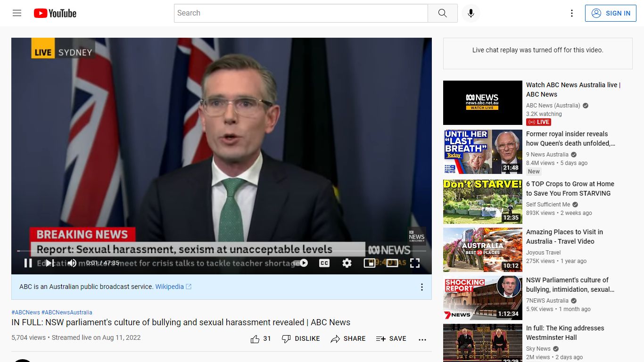The image size is (644, 362).
Task: Mute the video with the speaker icon
Action: pos(72,263)
